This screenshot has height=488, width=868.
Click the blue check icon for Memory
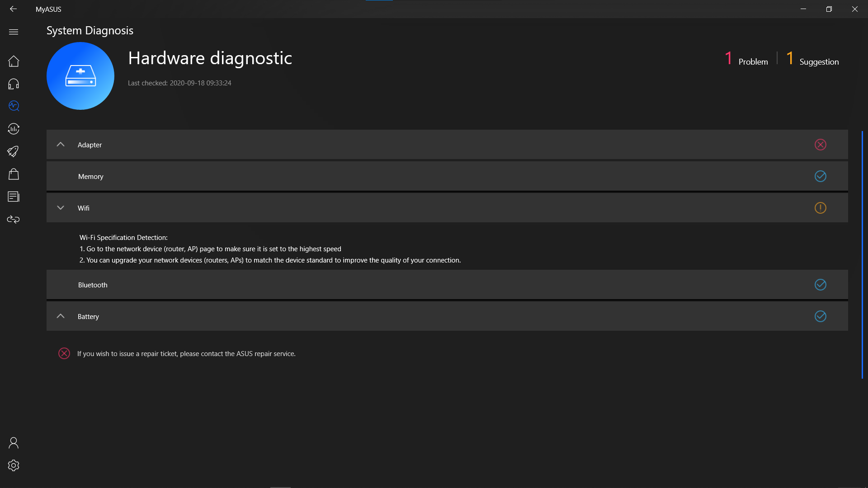tap(821, 176)
